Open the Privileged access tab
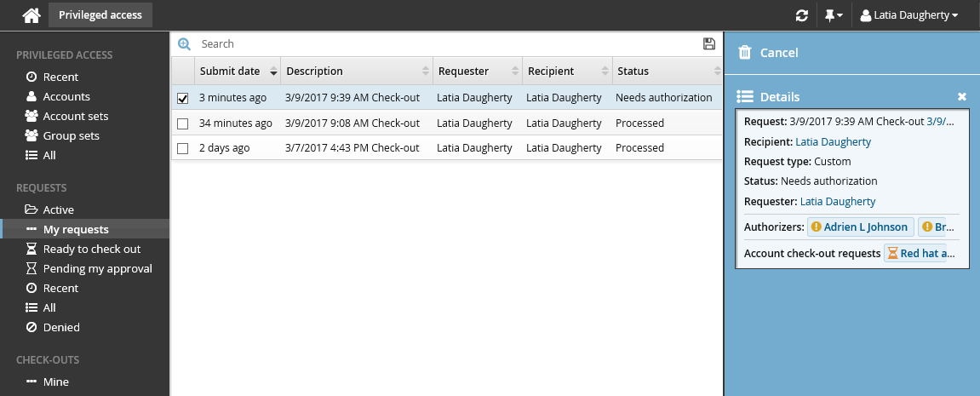980x396 pixels. [x=100, y=15]
